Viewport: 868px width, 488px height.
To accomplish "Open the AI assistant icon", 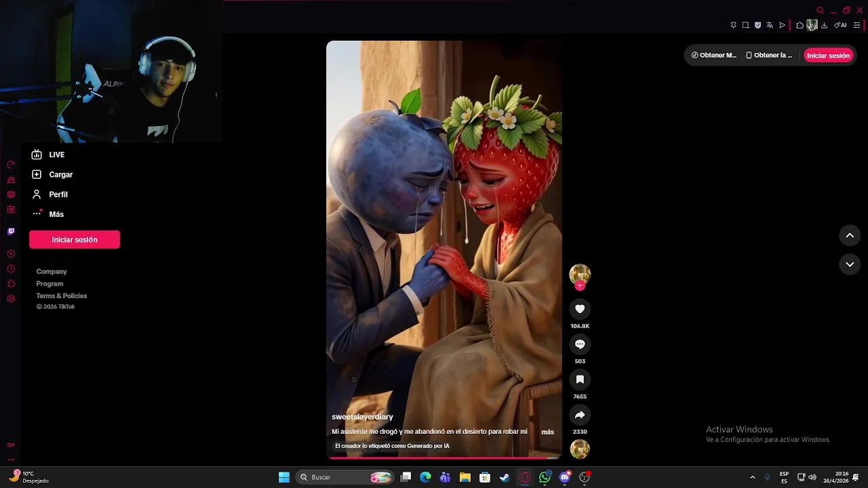I will pos(840,25).
